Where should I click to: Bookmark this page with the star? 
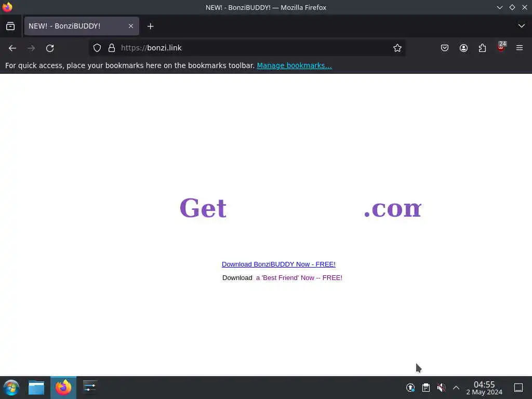(x=397, y=48)
